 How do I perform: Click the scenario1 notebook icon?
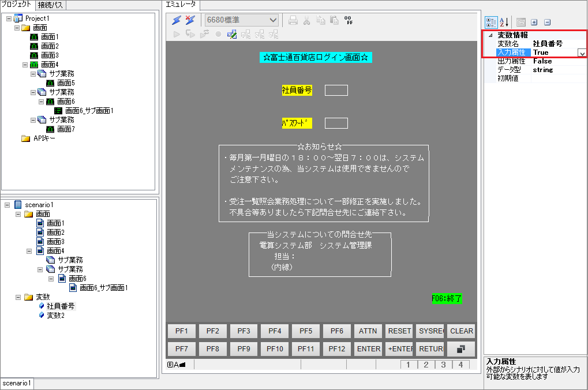point(18,205)
